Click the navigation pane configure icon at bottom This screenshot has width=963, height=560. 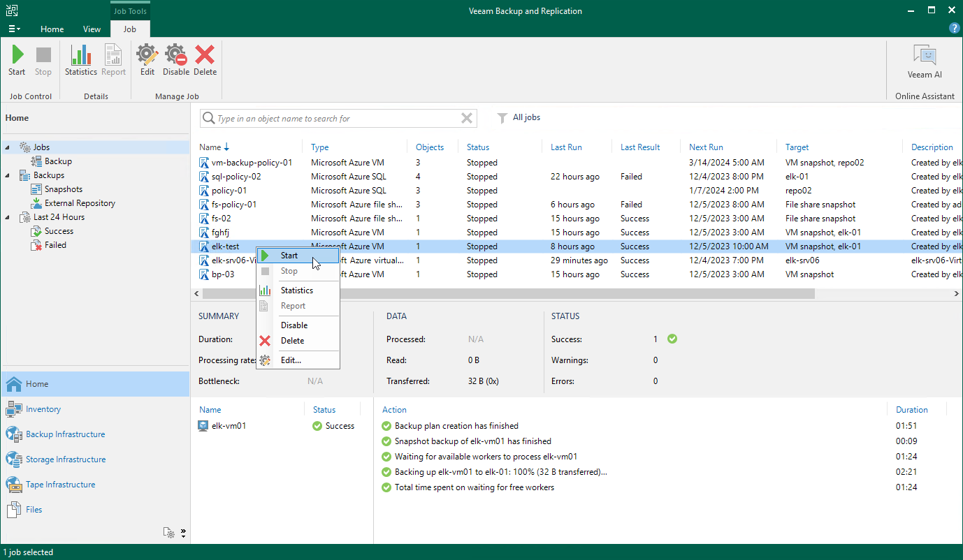[170, 533]
